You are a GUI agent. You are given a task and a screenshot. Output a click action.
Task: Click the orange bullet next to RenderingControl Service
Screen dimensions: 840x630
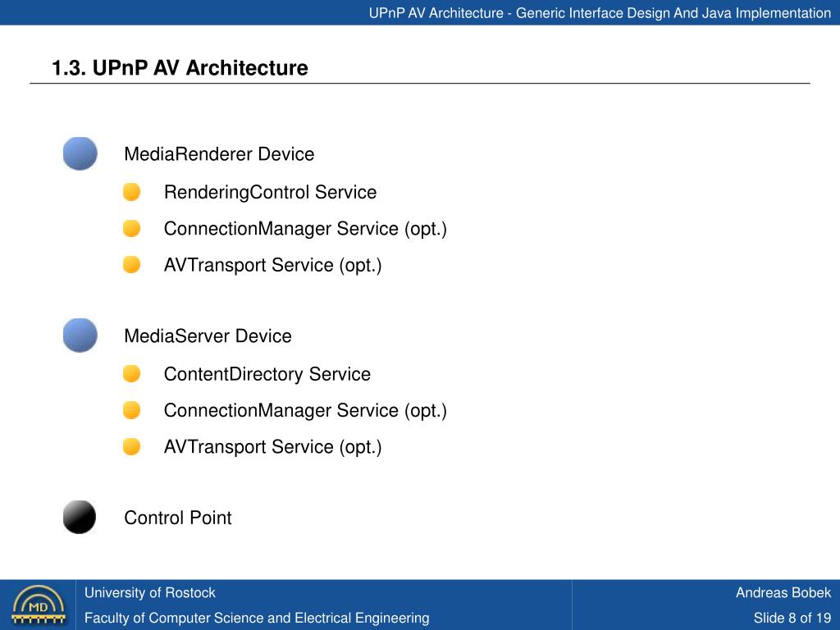click(131, 192)
